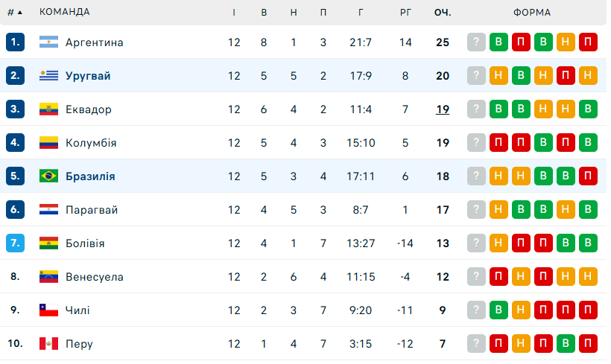Sort standings by ОЧ. points column
This screenshot has width=611, height=364.
(x=443, y=12)
